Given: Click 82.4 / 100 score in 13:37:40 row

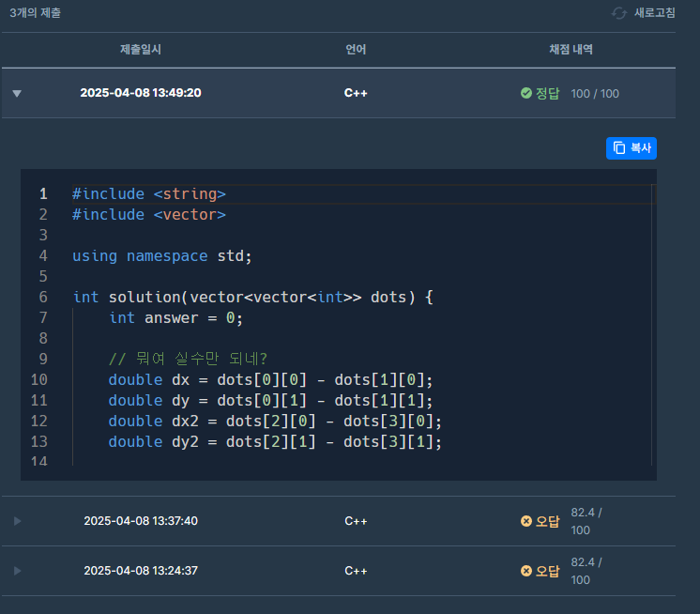Looking at the screenshot, I should 586,521.
